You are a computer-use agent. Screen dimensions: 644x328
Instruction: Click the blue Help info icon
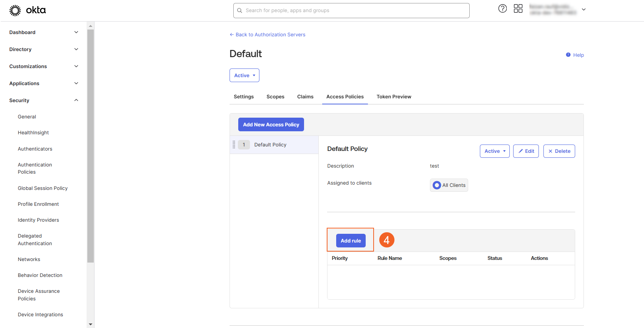pos(568,55)
